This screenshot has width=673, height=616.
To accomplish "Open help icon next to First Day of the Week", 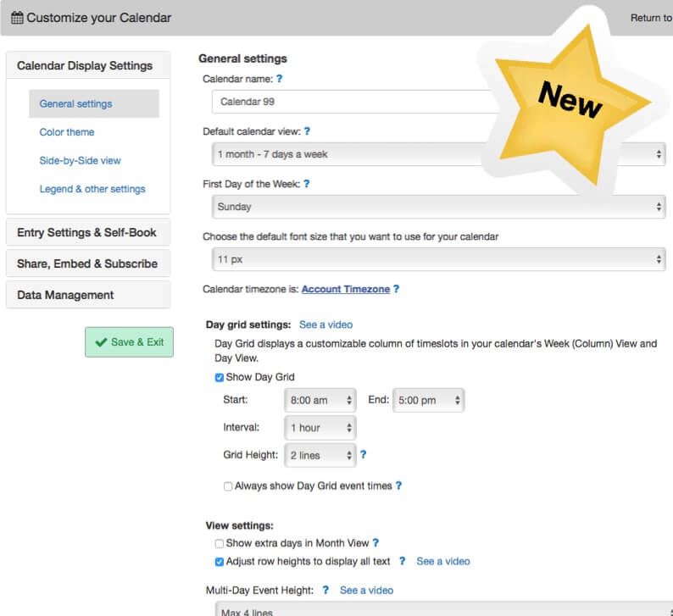I will pyautogui.click(x=307, y=184).
